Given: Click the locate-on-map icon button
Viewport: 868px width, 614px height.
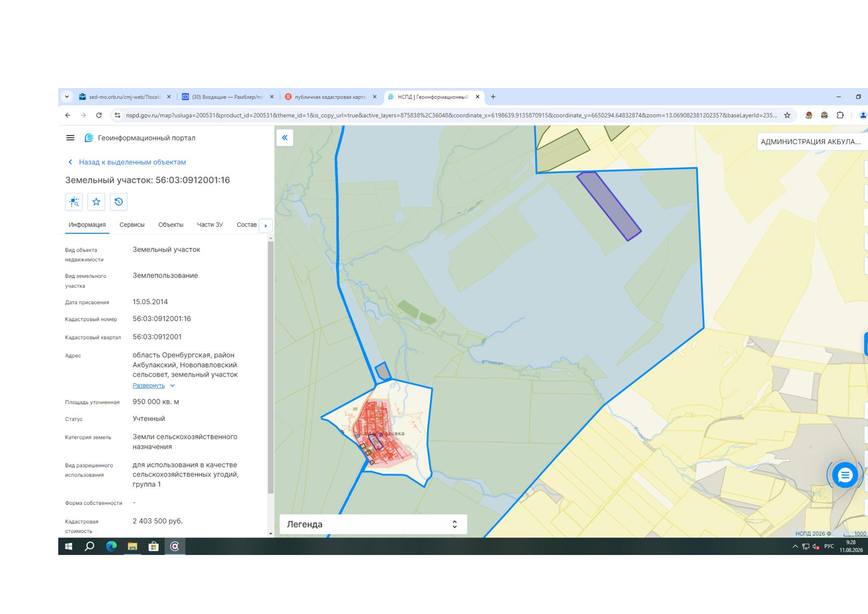Looking at the screenshot, I should [x=74, y=202].
